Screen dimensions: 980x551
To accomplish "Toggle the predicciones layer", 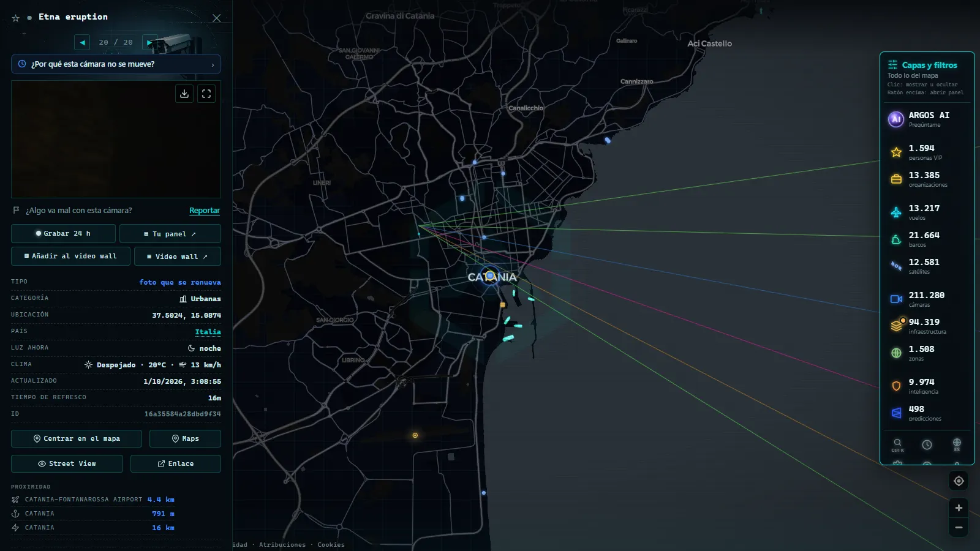I will [x=927, y=413].
